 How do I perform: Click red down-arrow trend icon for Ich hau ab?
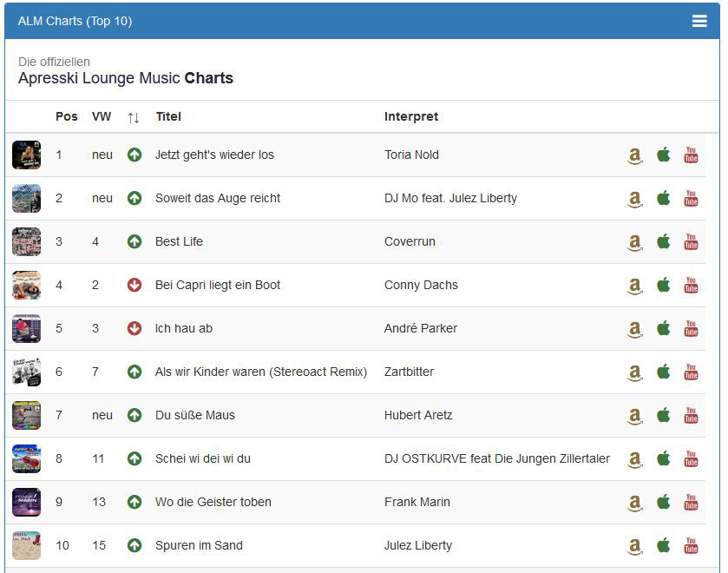click(134, 328)
